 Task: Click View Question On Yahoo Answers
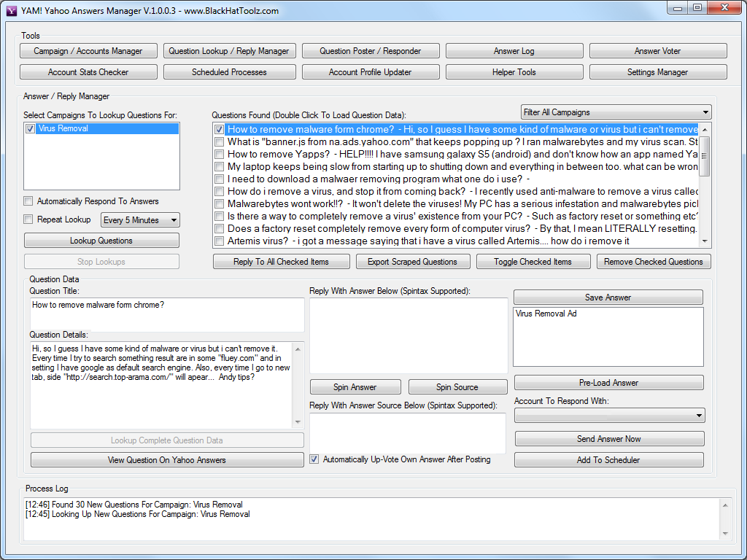point(167,459)
